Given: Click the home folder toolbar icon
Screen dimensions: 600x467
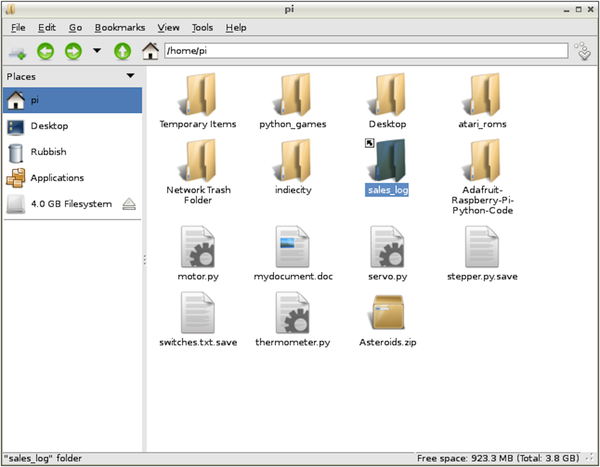Looking at the screenshot, I should pyautogui.click(x=150, y=51).
